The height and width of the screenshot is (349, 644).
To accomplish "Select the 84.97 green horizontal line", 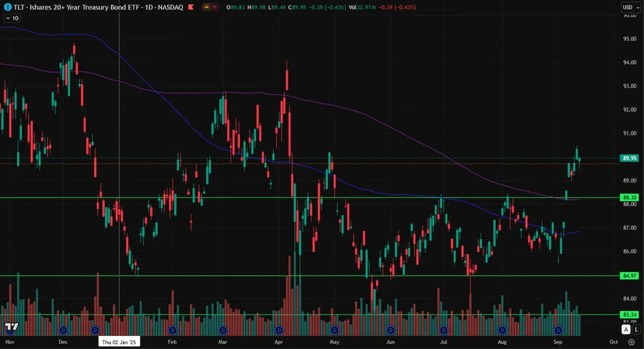I will click(x=309, y=275).
